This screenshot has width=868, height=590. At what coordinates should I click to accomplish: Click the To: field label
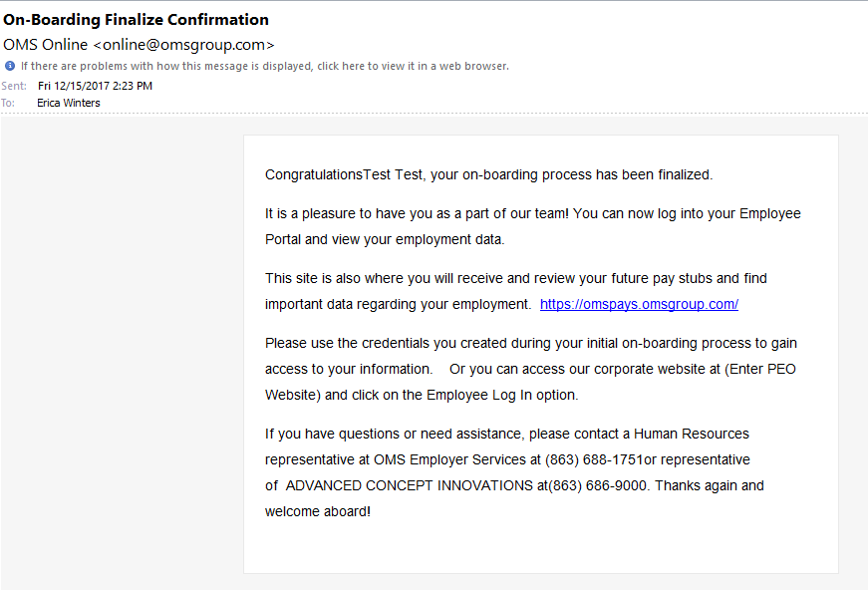(8, 103)
